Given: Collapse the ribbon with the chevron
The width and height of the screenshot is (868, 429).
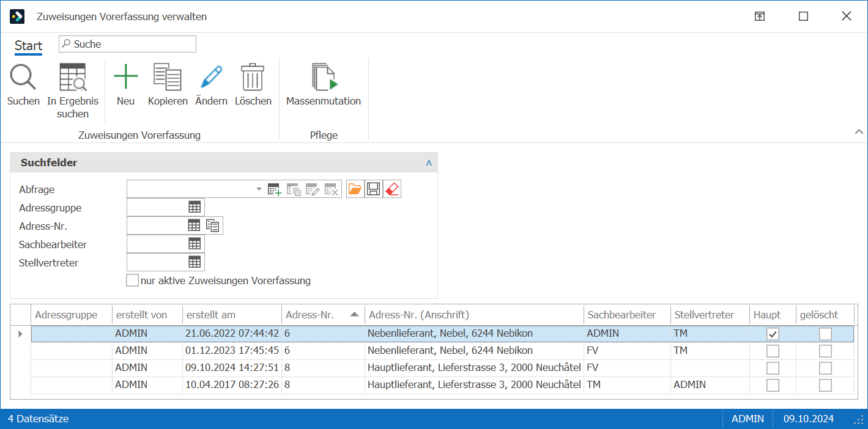Looking at the screenshot, I should [x=859, y=131].
